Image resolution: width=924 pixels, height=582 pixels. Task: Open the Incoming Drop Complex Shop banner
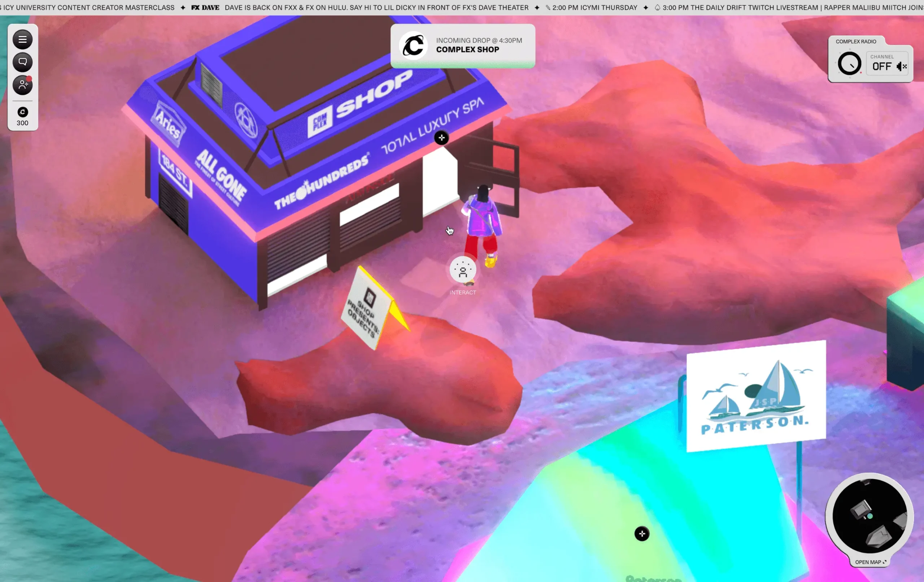point(479,45)
